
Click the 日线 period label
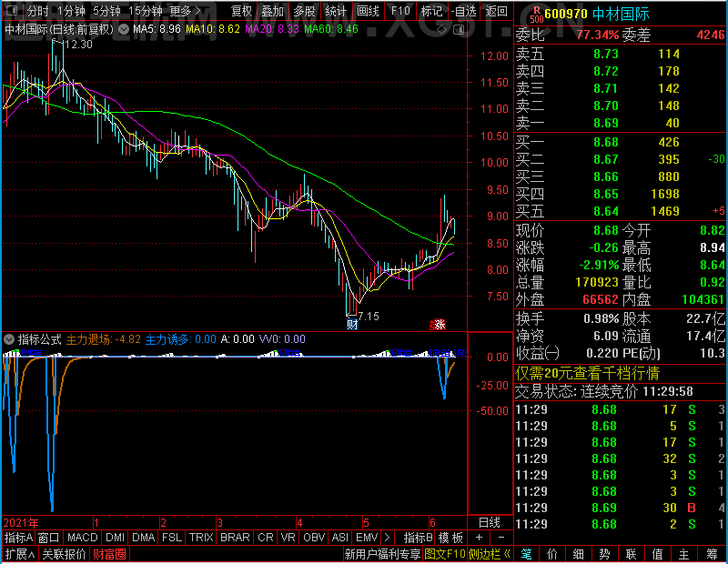(490, 523)
